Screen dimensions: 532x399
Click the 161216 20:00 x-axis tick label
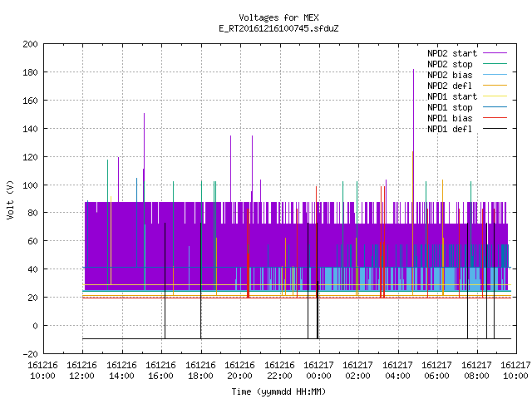click(x=239, y=371)
